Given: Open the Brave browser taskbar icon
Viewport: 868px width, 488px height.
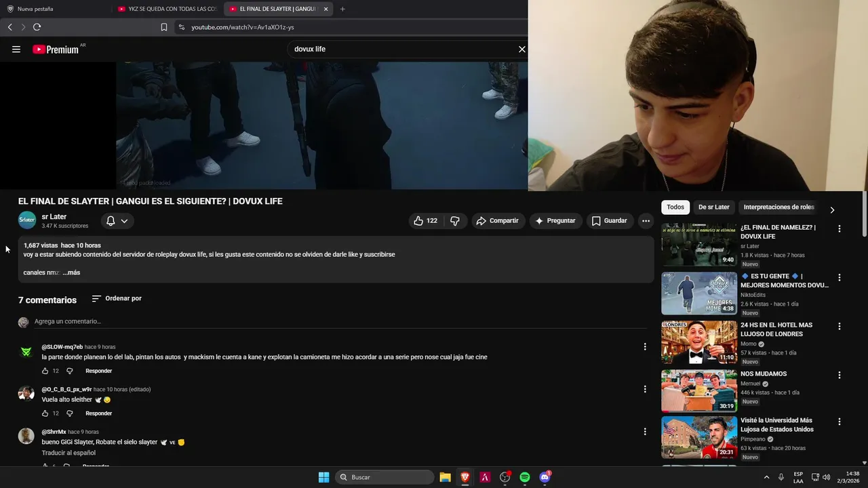Looking at the screenshot, I should point(465,477).
